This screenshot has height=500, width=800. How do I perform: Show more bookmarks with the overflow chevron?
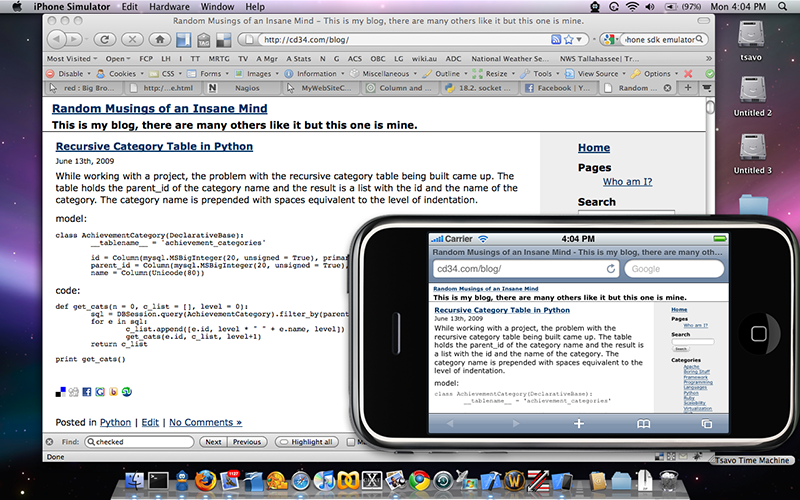[x=708, y=59]
